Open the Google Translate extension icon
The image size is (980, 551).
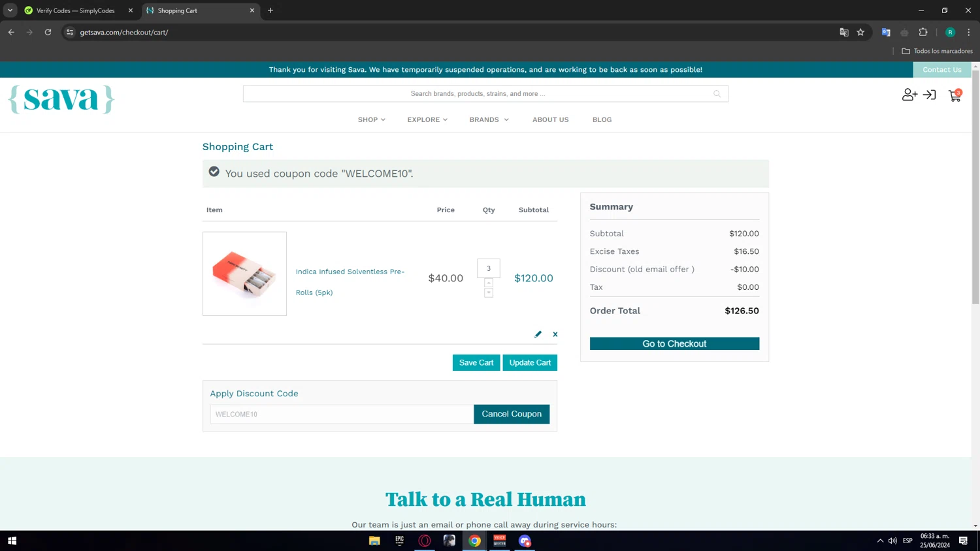click(886, 32)
